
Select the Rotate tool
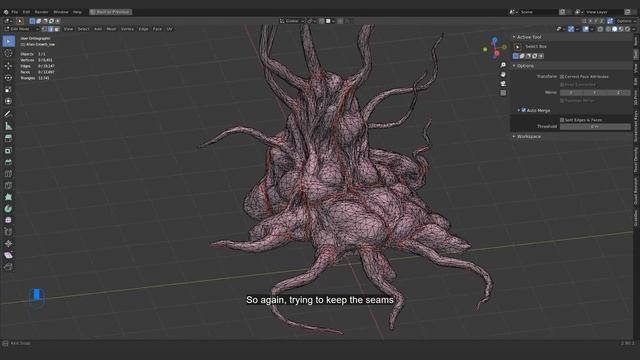click(9, 78)
